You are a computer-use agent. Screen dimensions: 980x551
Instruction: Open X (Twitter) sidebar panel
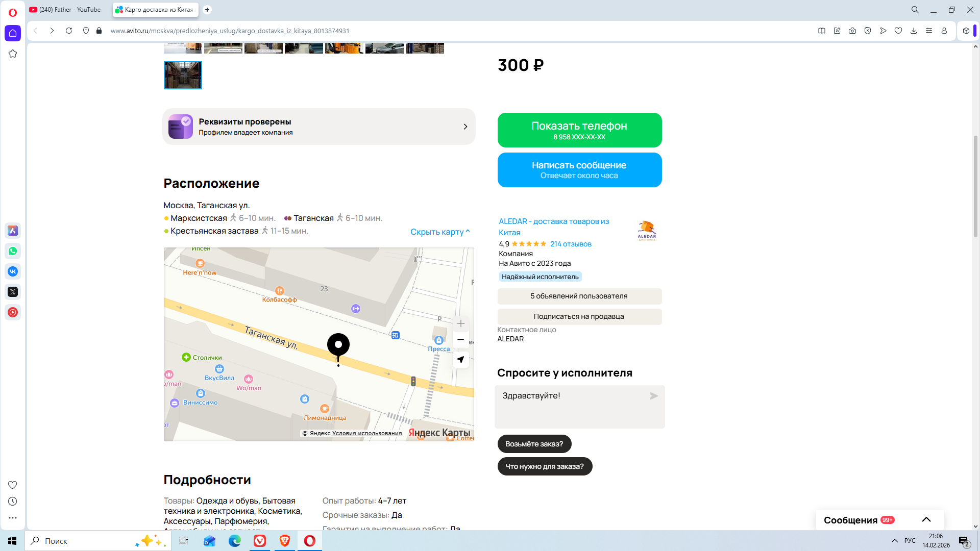coord(13,292)
